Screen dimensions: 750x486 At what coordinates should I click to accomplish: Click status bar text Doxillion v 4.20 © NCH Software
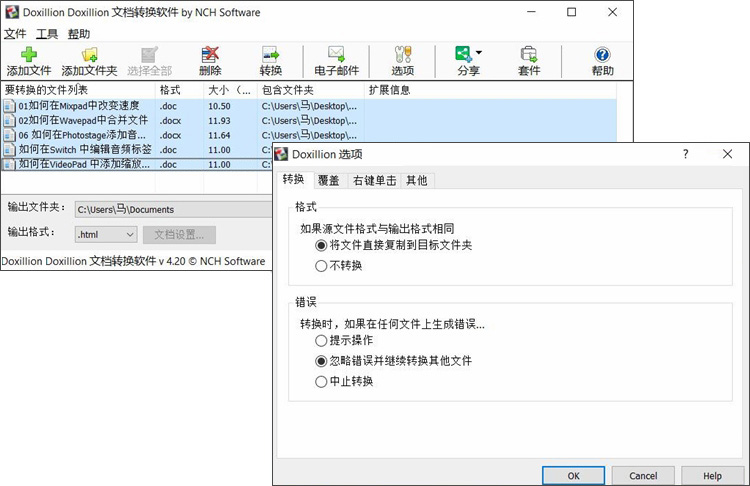click(133, 261)
